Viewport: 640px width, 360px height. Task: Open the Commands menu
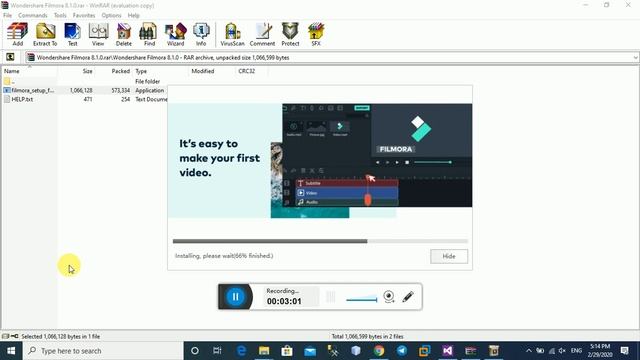(33, 15)
